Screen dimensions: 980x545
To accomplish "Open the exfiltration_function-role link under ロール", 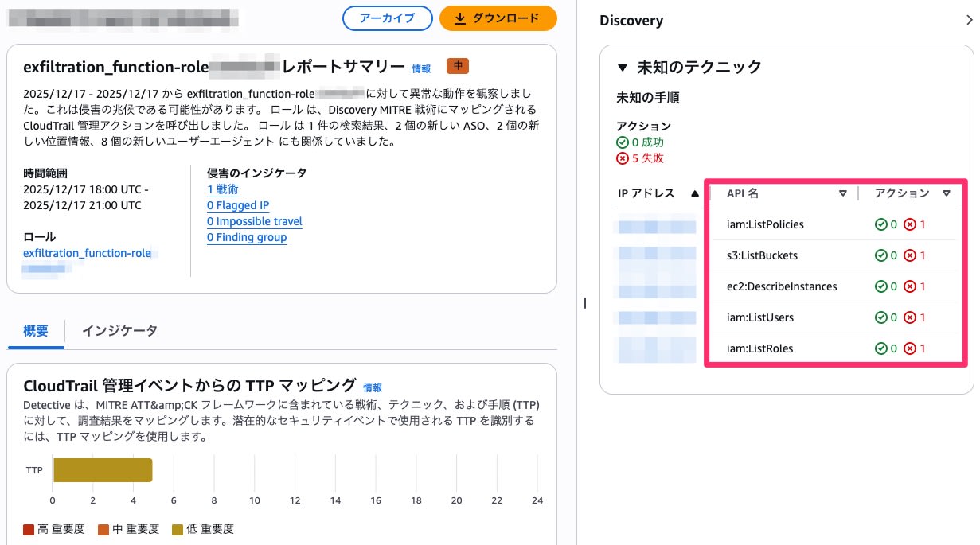I will click(x=87, y=253).
